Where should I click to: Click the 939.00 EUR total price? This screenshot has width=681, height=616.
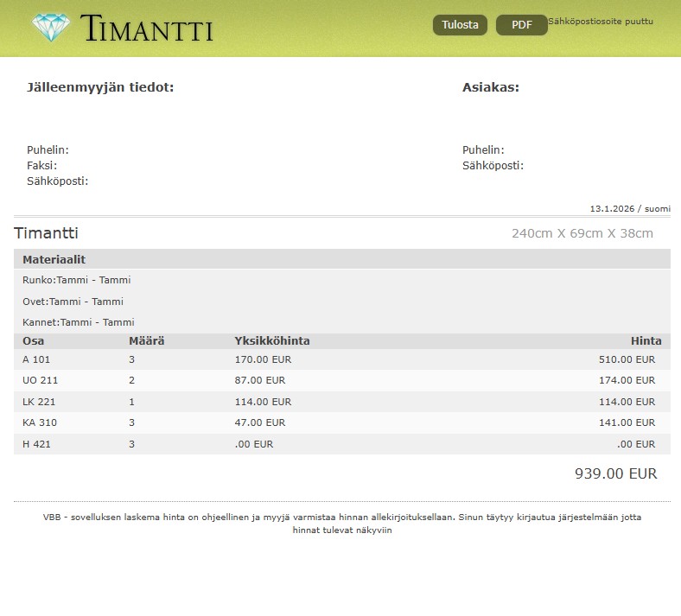615,473
